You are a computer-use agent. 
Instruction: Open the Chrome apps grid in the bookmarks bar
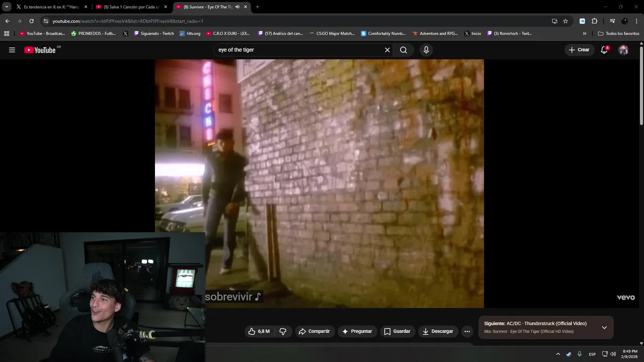click(x=7, y=34)
